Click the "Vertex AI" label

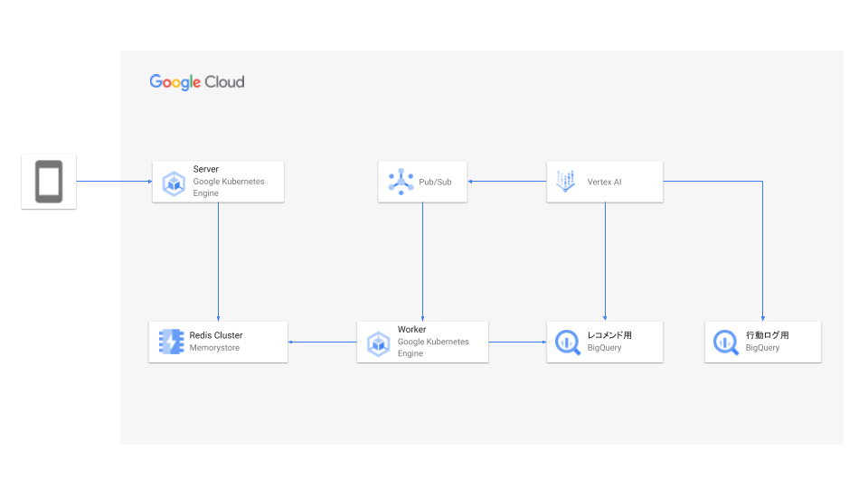pyautogui.click(x=605, y=182)
